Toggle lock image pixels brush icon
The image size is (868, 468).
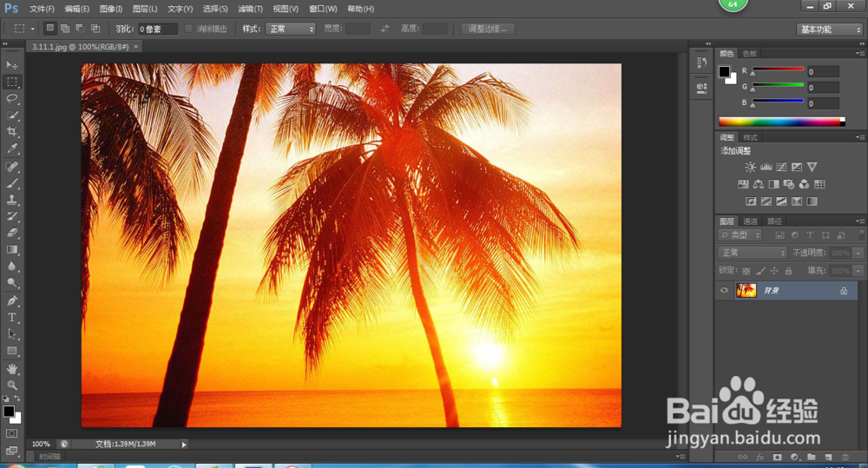[760, 271]
